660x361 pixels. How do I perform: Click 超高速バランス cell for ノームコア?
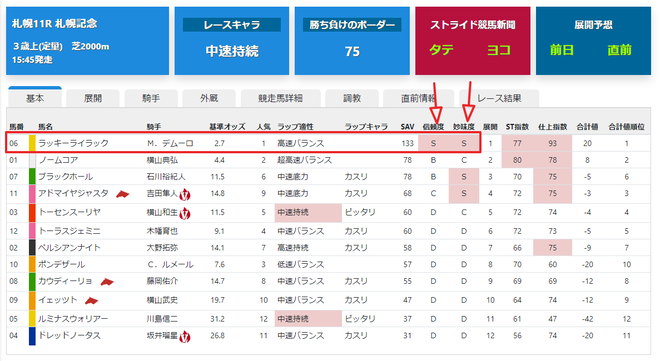pyautogui.click(x=304, y=160)
